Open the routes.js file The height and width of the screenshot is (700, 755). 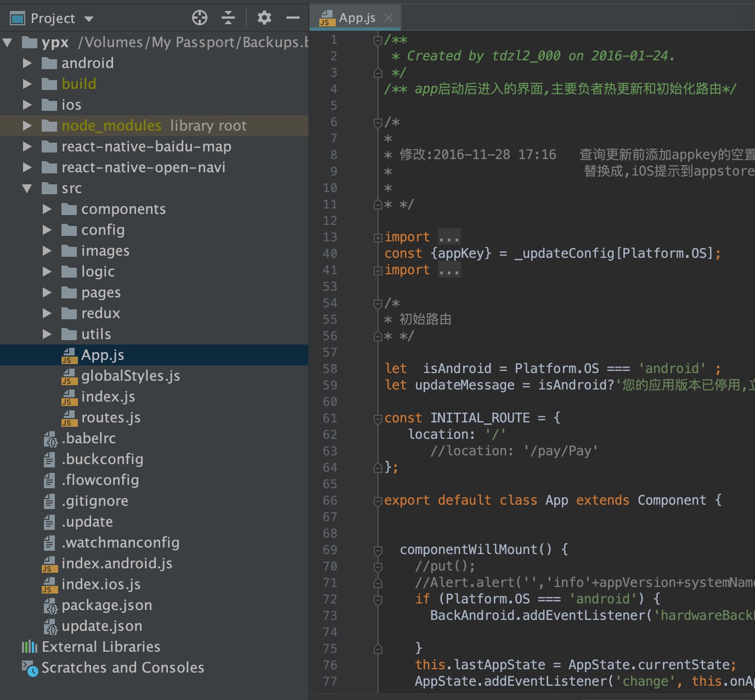coord(154,417)
